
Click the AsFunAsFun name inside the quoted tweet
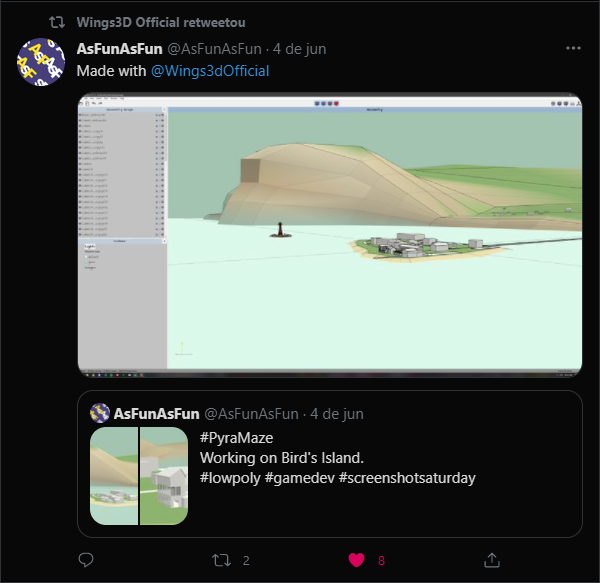[x=157, y=414]
